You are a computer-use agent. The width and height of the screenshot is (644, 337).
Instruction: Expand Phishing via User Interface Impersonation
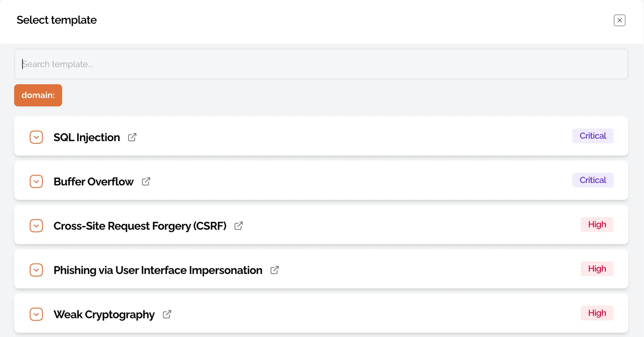(x=36, y=270)
